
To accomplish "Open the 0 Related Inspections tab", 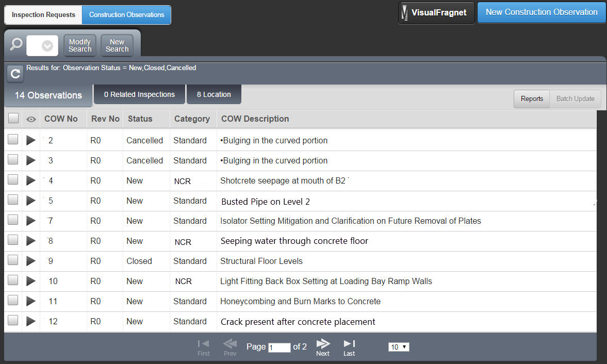I will click(139, 94).
